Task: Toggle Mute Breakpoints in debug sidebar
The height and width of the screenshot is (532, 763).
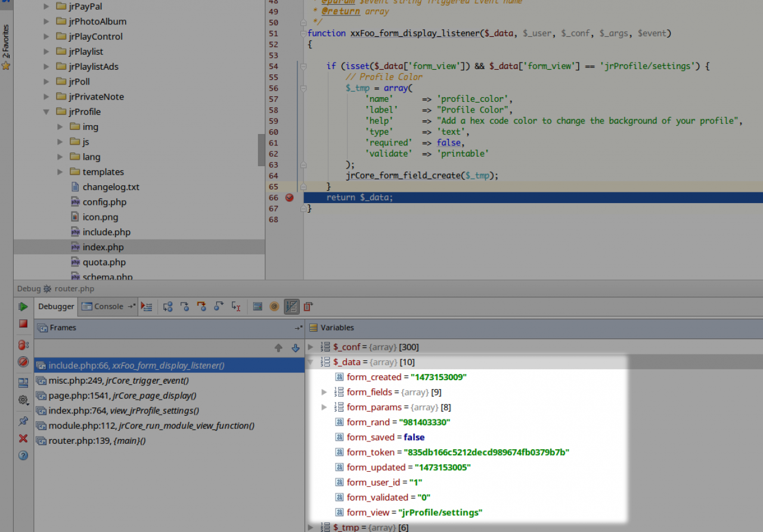Action: click(x=23, y=362)
